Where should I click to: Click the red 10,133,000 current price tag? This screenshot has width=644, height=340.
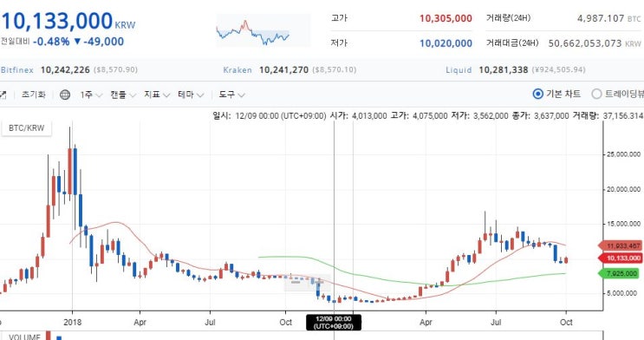tap(621, 258)
